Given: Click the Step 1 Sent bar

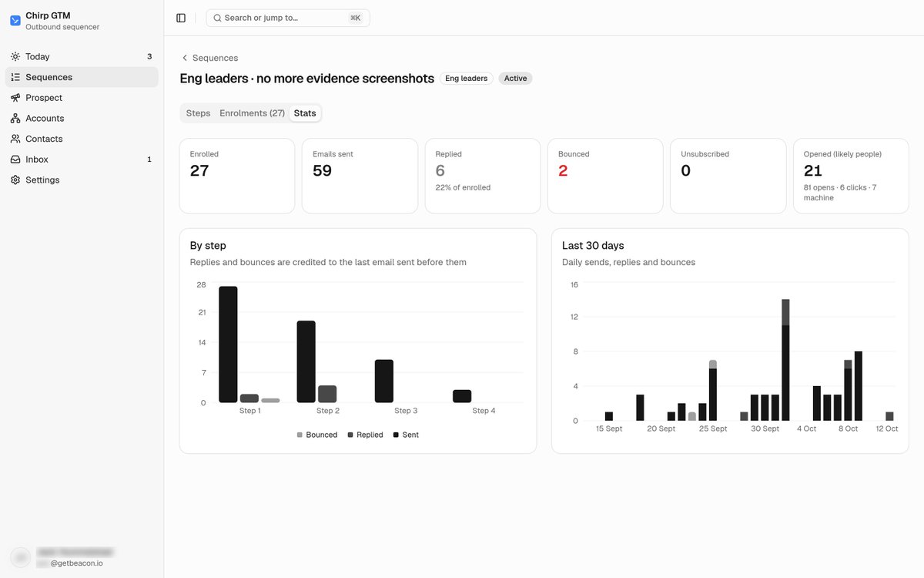Looking at the screenshot, I should coord(228,344).
